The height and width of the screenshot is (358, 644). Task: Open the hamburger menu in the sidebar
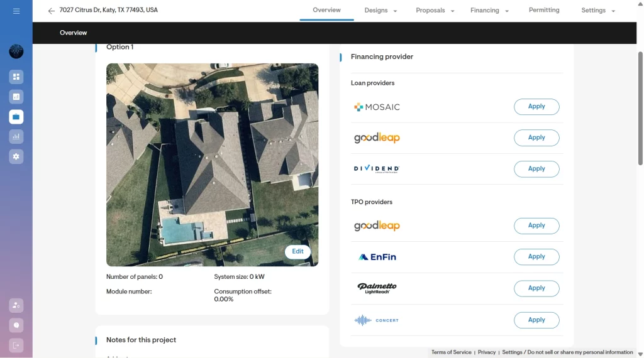(x=16, y=11)
